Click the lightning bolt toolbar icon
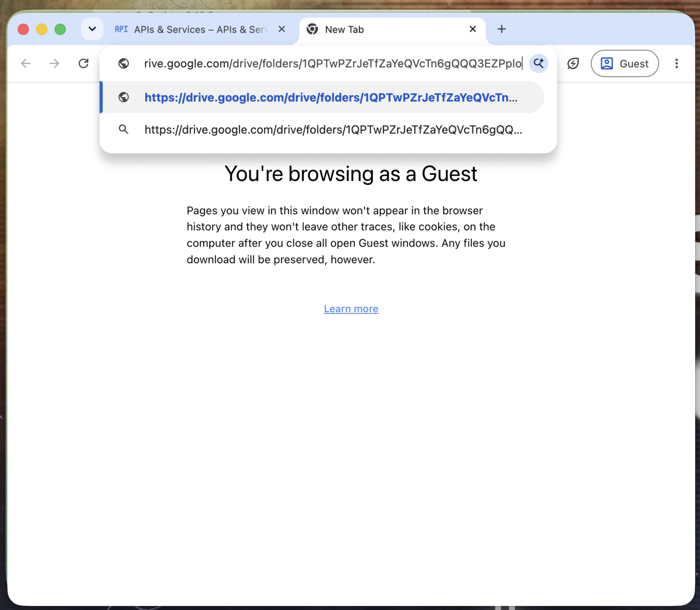The height and width of the screenshot is (610, 700). pyautogui.click(x=573, y=64)
